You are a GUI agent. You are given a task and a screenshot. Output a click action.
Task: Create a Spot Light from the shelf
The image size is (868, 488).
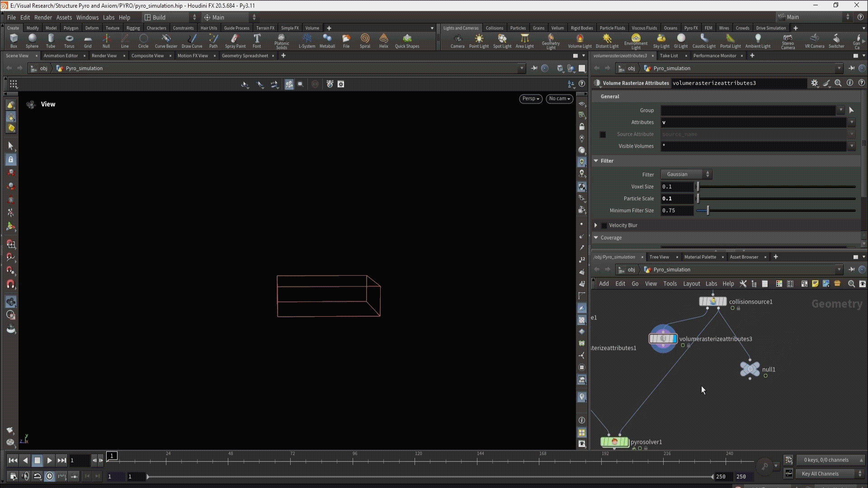pyautogui.click(x=502, y=40)
